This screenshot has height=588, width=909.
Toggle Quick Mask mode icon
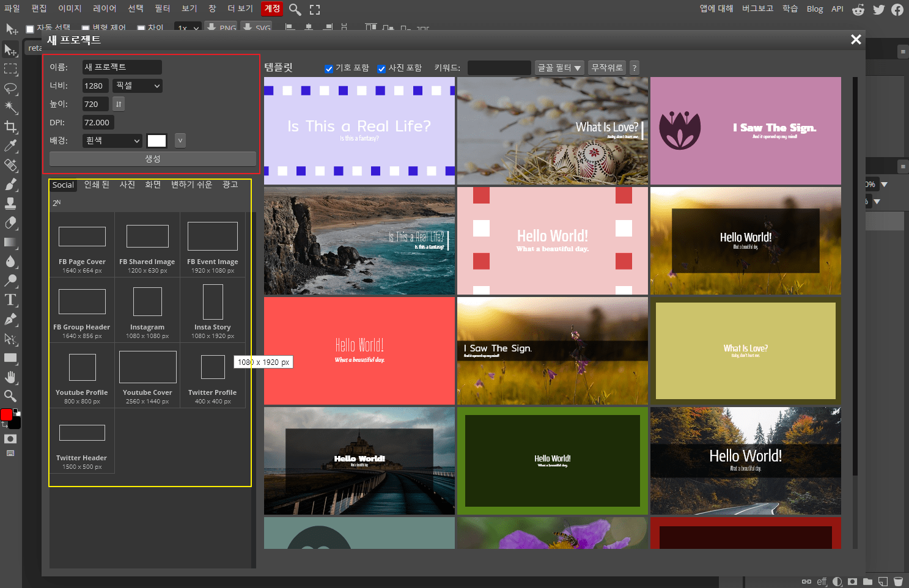[10, 439]
